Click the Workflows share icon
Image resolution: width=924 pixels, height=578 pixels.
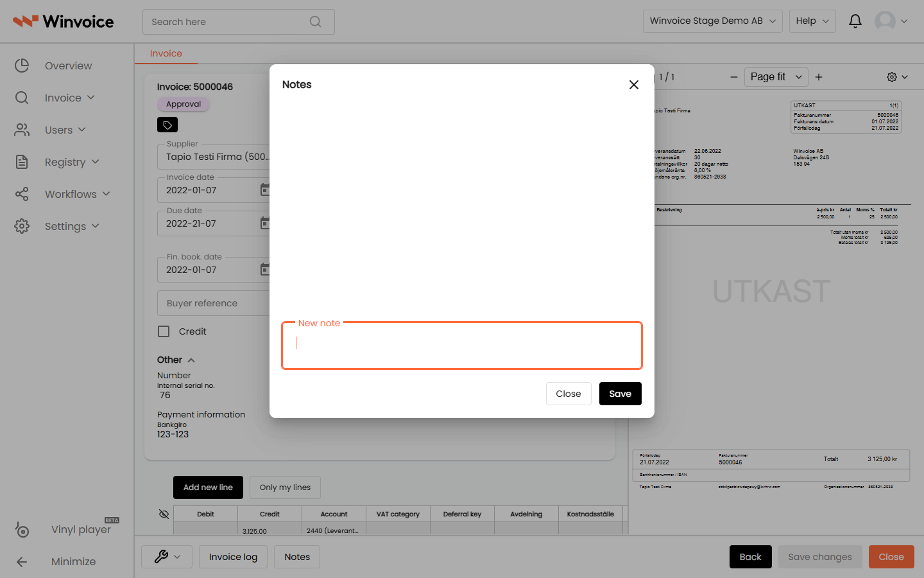point(22,194)
